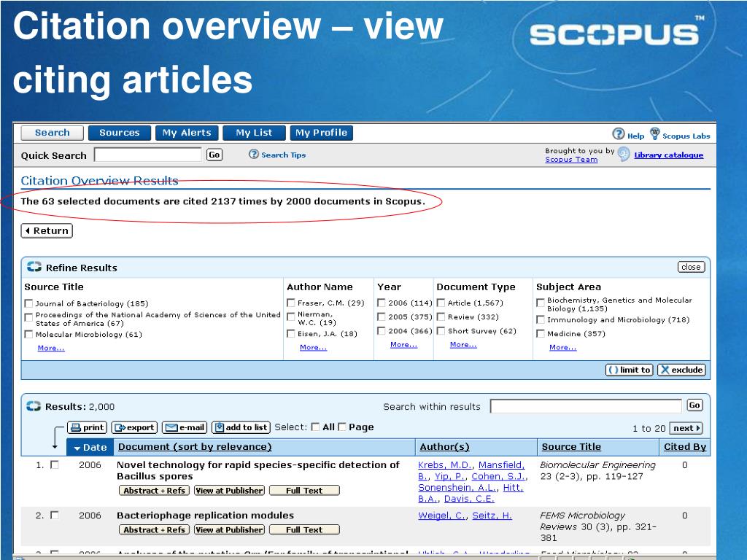
Task: Check Proceedings of the National Academy source
Action: tap(28, 317)
